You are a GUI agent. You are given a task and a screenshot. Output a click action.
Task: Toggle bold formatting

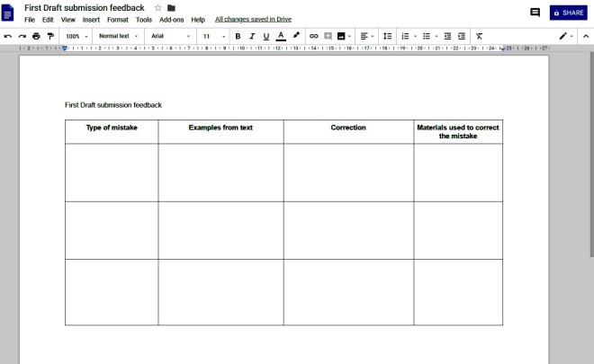click(238, 36)
